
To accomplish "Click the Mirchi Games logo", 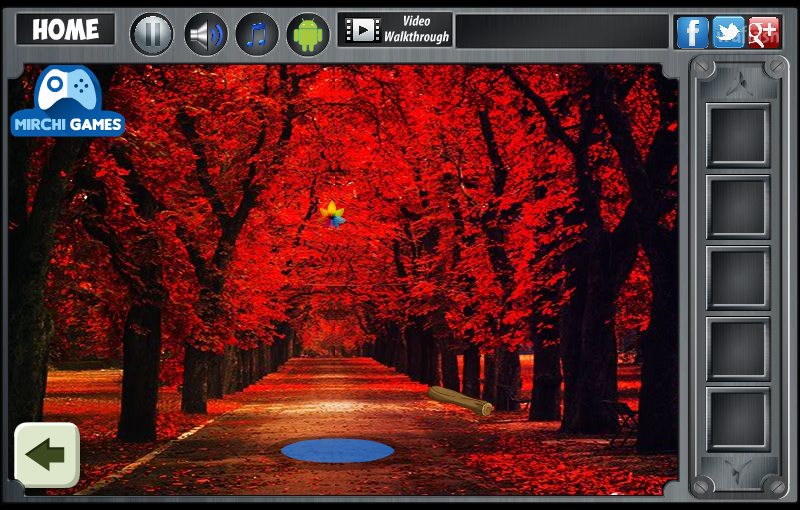I will (x=67, y=101).
